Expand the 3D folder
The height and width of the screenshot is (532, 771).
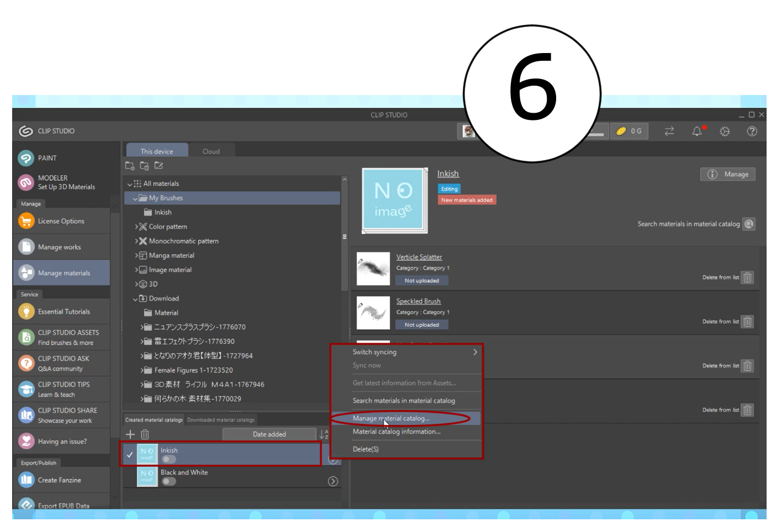point(136,284)
